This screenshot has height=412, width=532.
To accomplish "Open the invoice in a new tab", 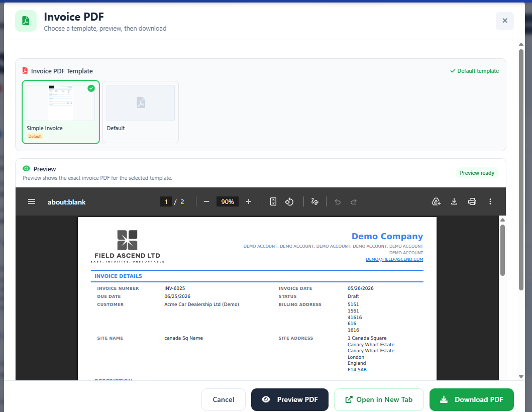I will [379, 399].
